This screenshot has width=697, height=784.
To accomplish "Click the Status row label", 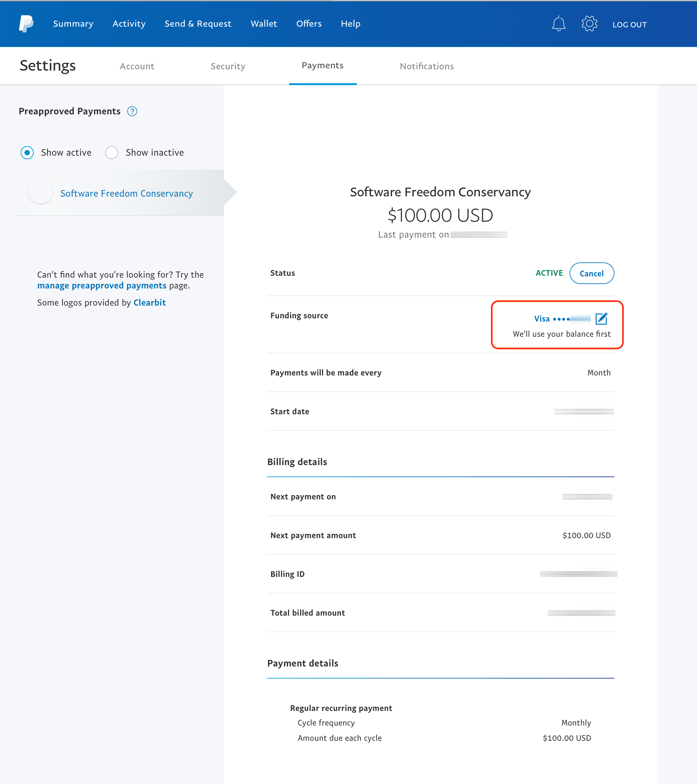I will tap(283, 273).
